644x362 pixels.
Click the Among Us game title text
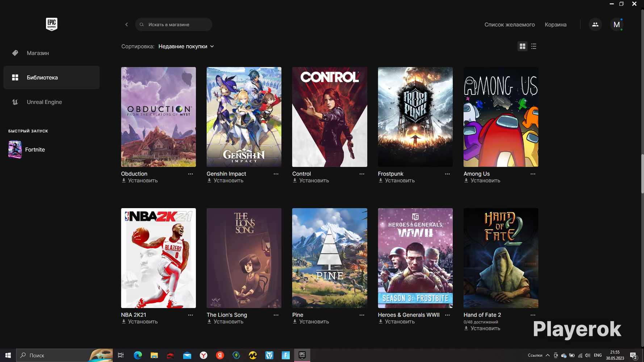click(477, 174)
